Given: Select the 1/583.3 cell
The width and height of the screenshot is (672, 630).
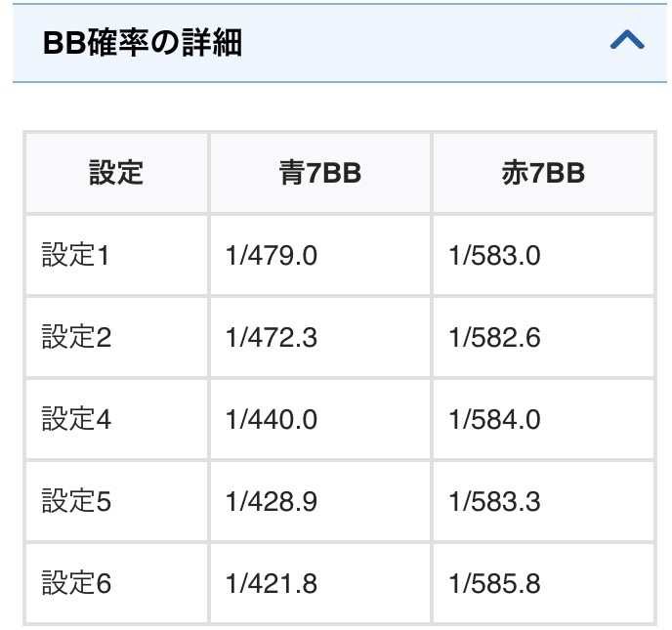Looking at the screenshot, I should (x=543, y=501).
